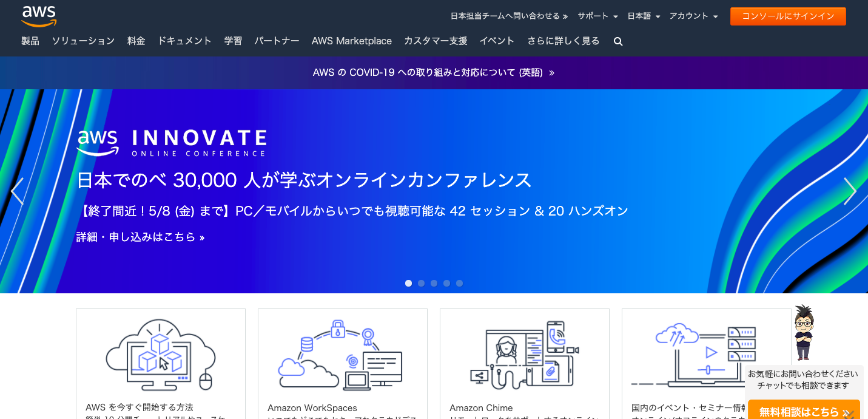The height and width of the screenshot is (419, 868).
Task: Select fourth carousel dot indicator
Action: (446, 283)
